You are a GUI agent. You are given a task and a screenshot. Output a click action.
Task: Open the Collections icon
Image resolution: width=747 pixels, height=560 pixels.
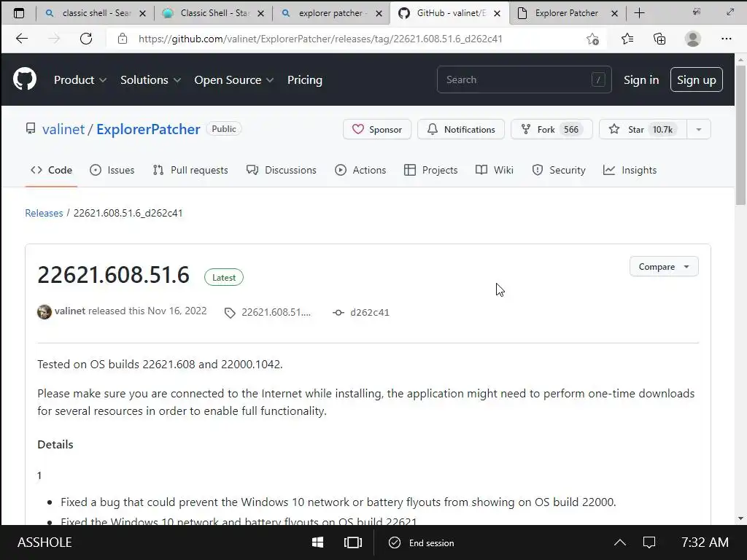coord(659,39)
